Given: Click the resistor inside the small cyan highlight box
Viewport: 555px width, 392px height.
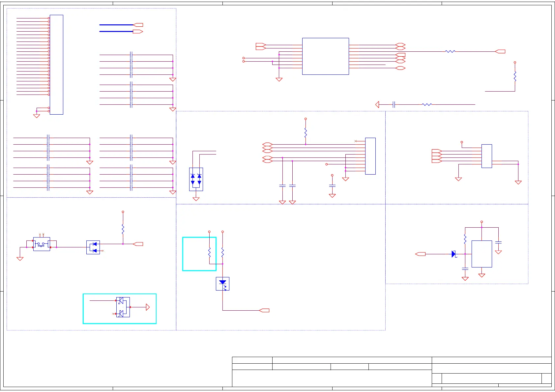Looking at the screenshot, I should click(x=209, y=253).
